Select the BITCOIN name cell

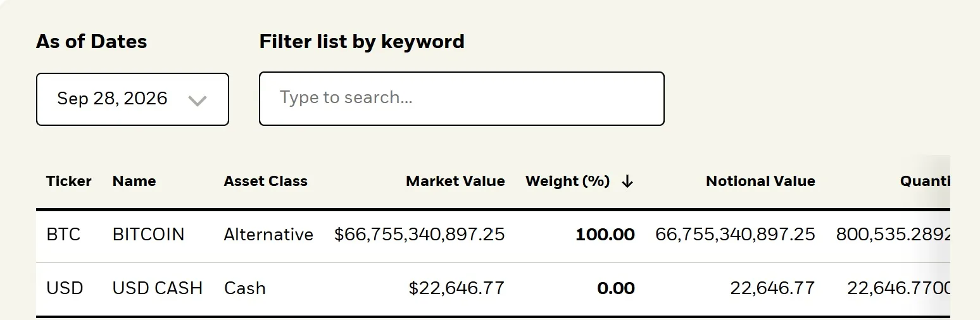pos(149,235)
